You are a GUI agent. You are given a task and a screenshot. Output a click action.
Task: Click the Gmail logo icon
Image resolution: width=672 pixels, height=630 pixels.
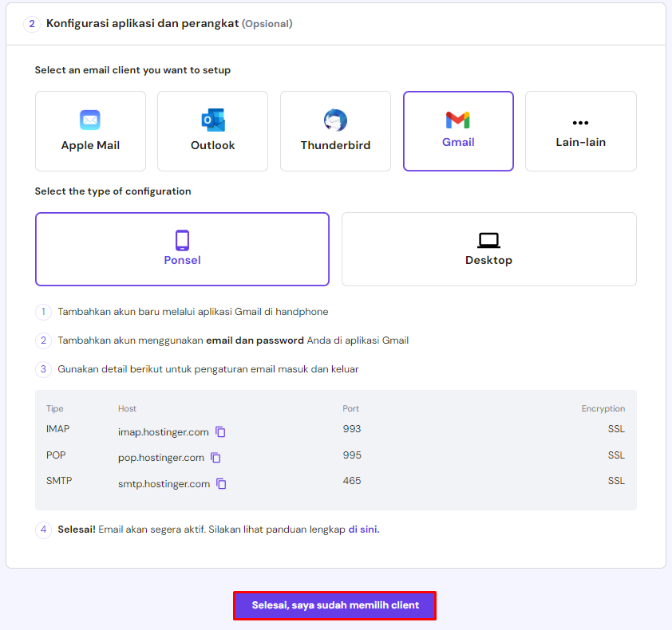458,120
